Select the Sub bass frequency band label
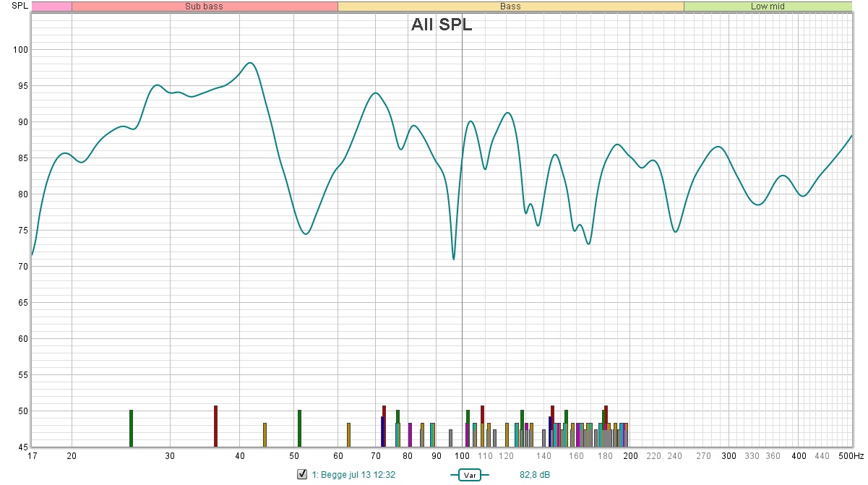Screen dimensions: 868x485 pos(205,7)
